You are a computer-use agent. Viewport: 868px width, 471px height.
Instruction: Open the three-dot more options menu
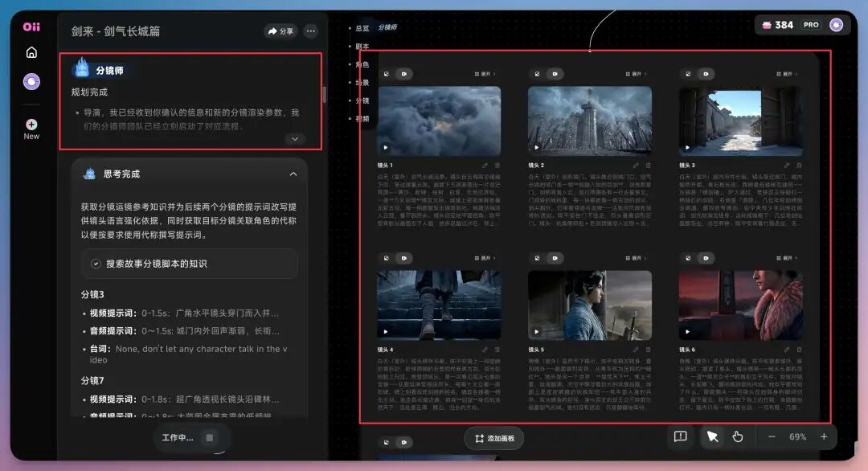pyautogui.click(x=311, y=31)
